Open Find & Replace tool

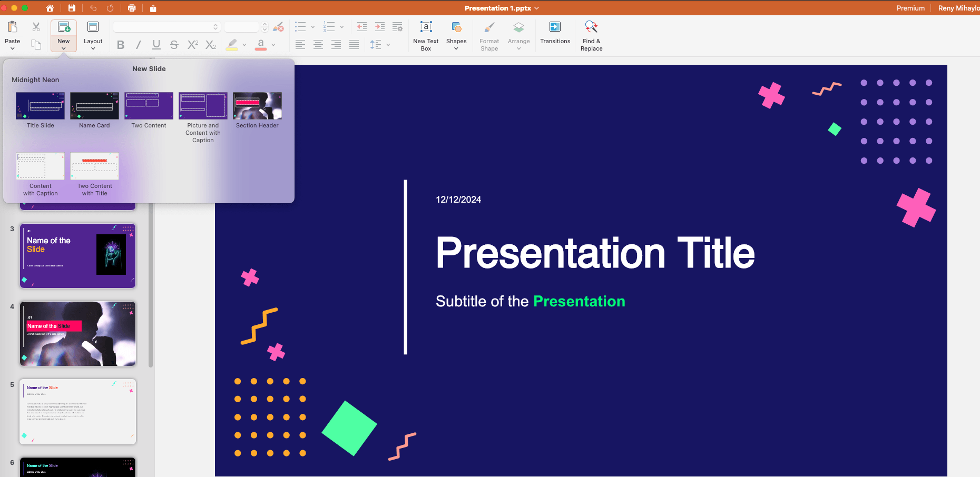click(x=591, y=35)
